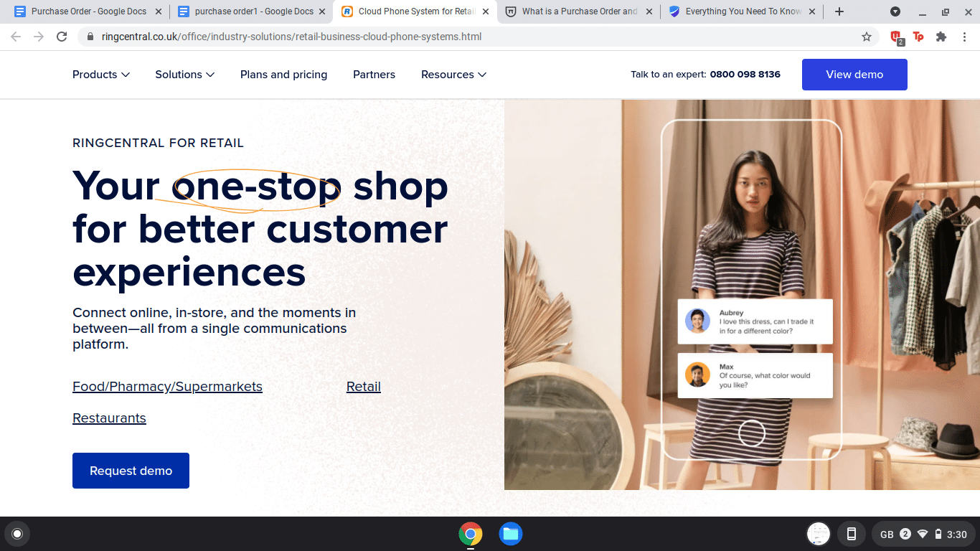Click the address bar URL

(291, 37)
